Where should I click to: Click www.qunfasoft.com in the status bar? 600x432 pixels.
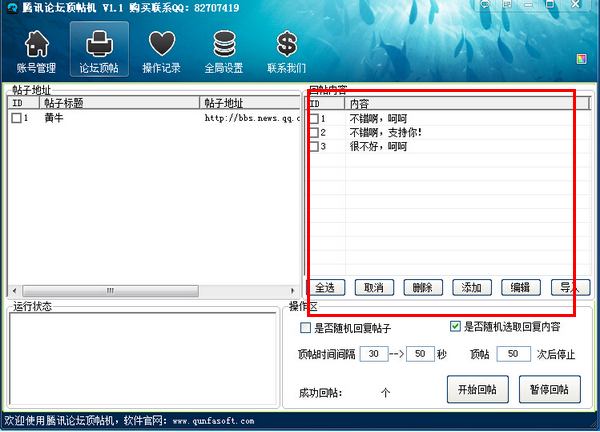pyautogui.click(x=214, y=421)
